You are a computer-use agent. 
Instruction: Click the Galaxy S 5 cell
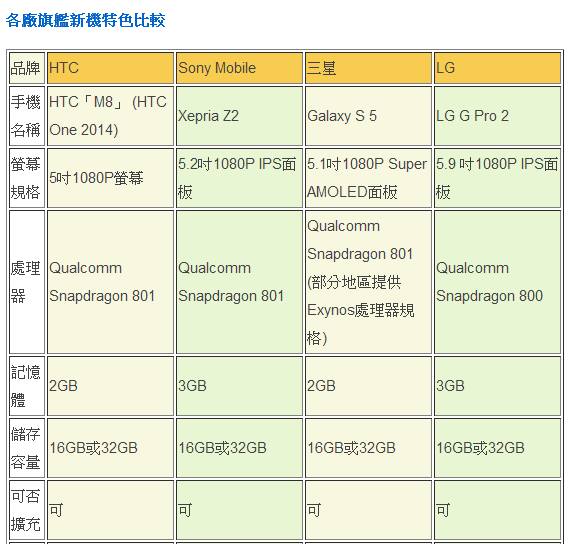tap(368, 116)
